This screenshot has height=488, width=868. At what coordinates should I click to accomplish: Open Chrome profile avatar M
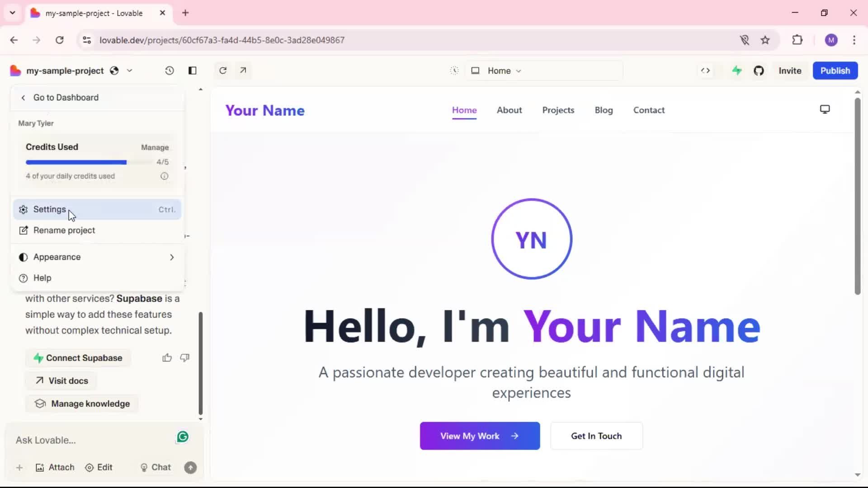coord(831,40)
